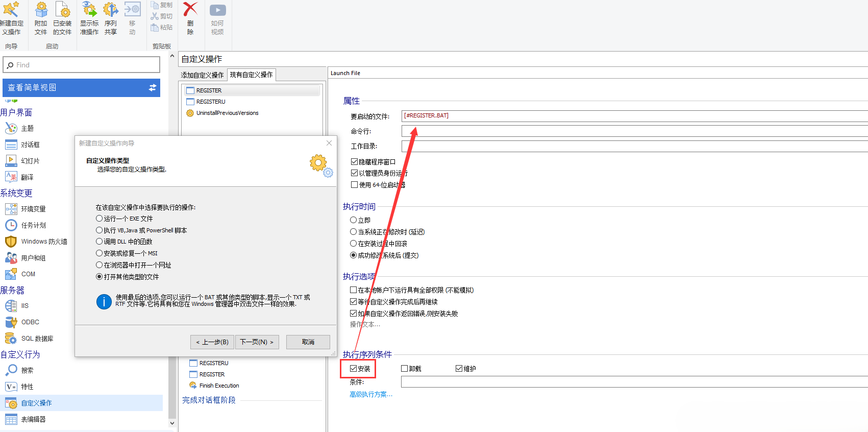Click 下一页(N) button in wizard
This screenshot has height=432, width=868.
click(x=257, y=342)
